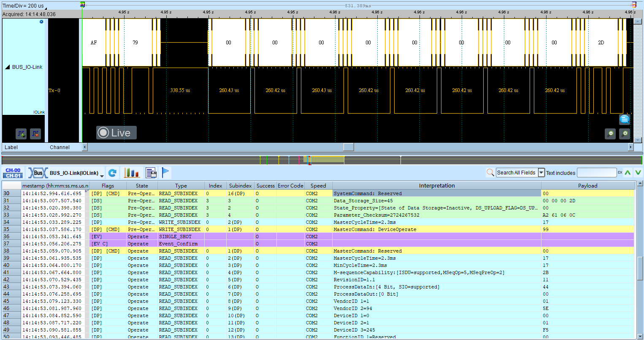Zoom in the waveform with plus magnifier
This screenshot has width=644, height=340.
(625, 134)
